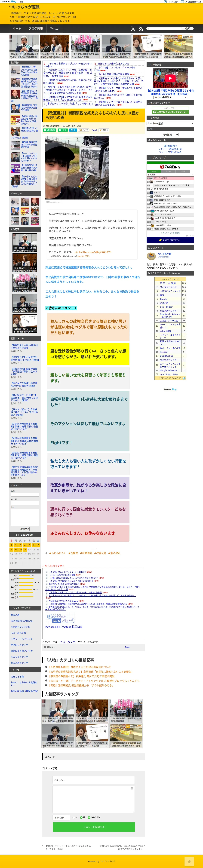Select the 顔 radio button in comment form
Image resolution: width=203 pixels, height=868 pixels.
click(74, 817)
